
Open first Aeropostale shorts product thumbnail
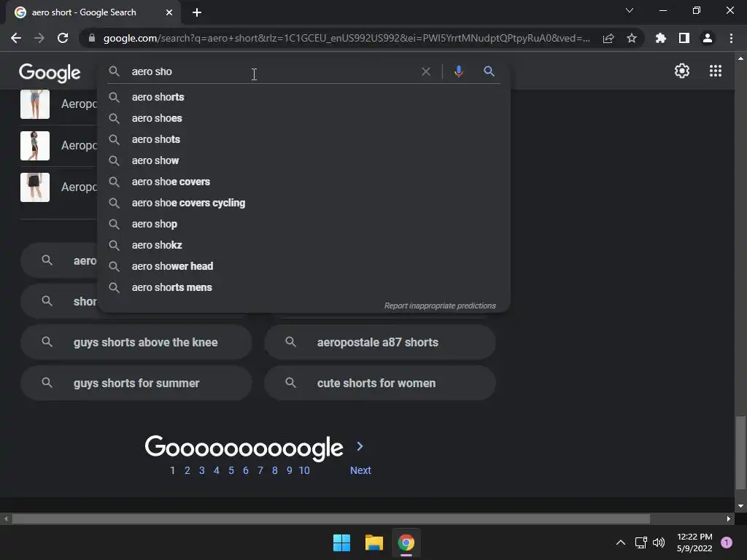click(x=35, y=104)
